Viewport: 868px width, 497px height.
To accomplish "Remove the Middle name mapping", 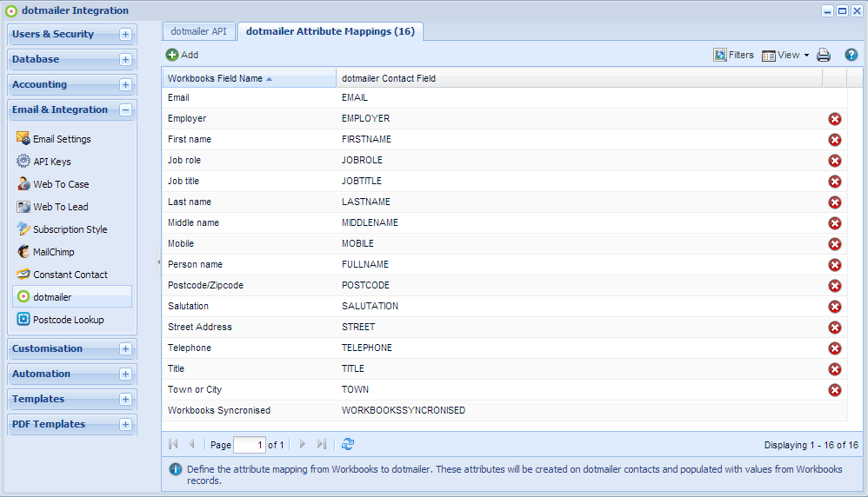I will [x=835, y=223].
